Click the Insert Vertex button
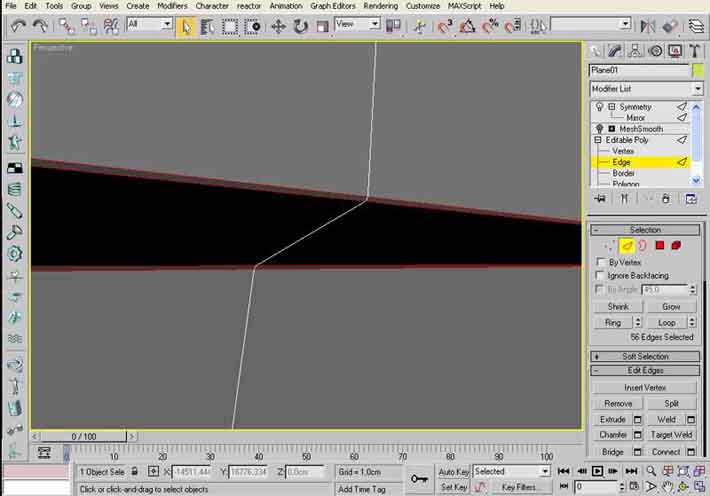The height and width of the screenshot is (496, 710). (x=645, y=387)
